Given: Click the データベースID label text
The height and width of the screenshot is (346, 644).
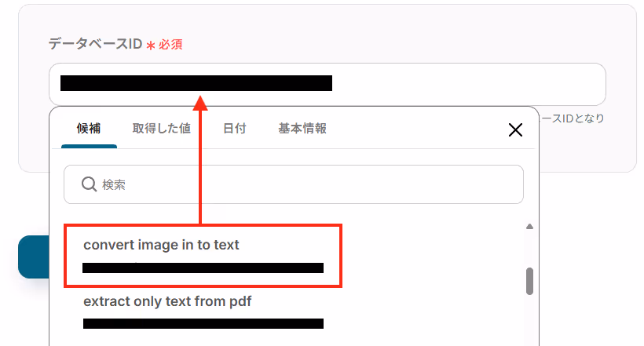Looking at the screenshot, I should [95, 43].
